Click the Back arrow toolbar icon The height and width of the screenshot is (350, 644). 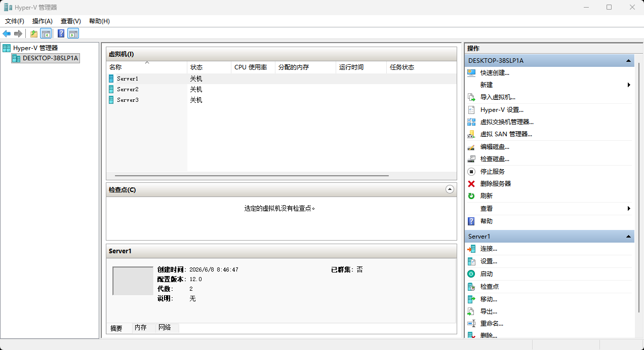(x=7, y=33)
